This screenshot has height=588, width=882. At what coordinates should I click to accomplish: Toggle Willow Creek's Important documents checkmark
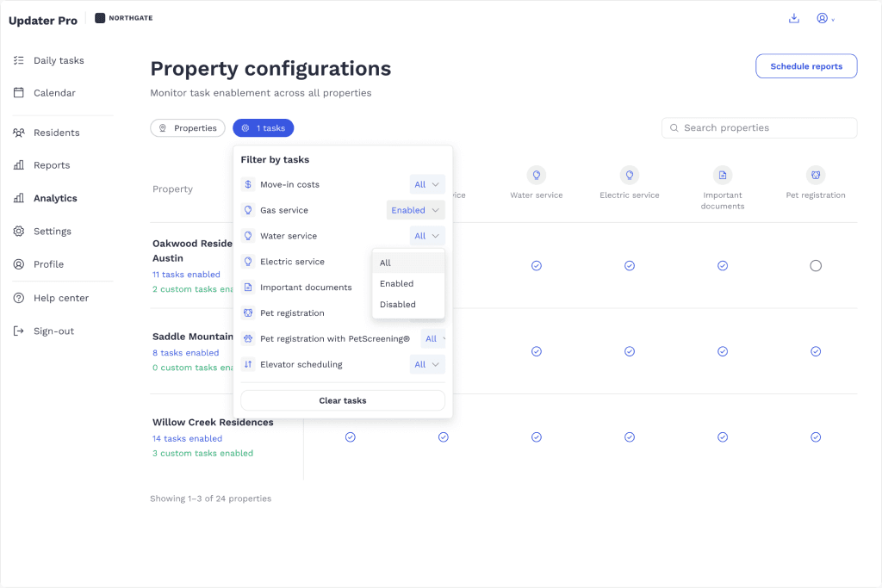coord(723,437)
